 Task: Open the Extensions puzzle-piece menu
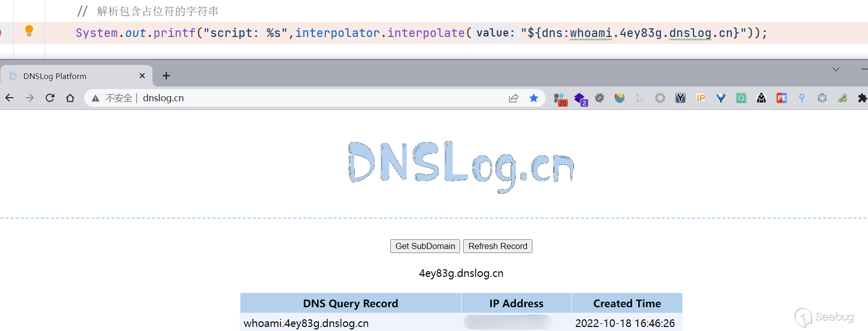click(x=862, y=98)
